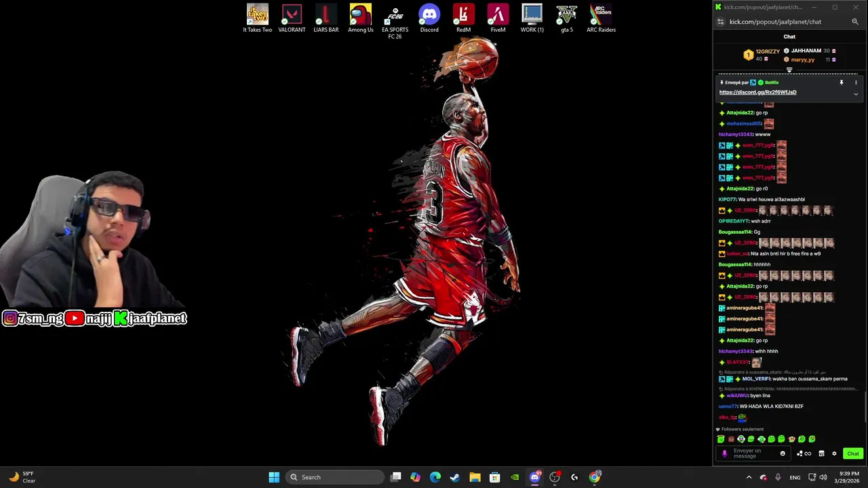Click the Envoyer un message input field
The width and height of the screenshot is (868, 488).
753,453
